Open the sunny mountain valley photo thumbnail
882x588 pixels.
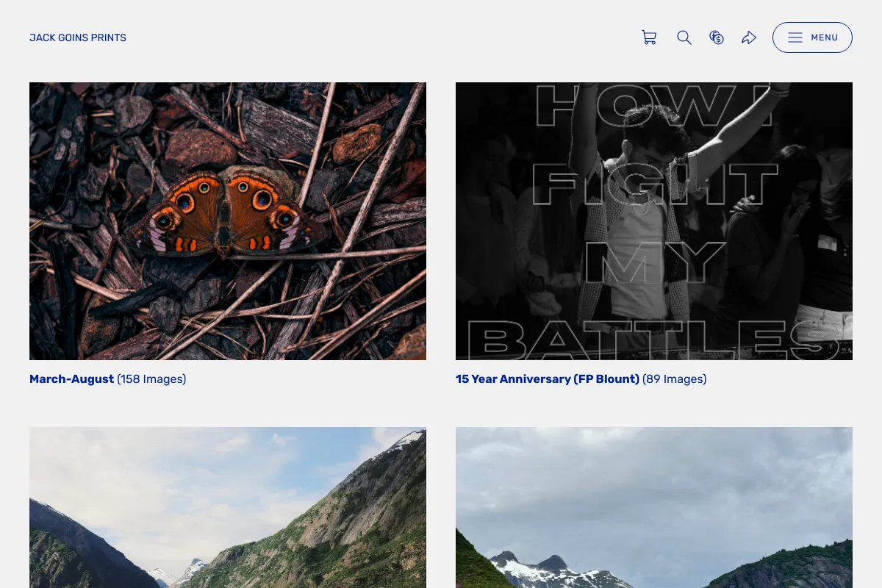tap(228, 507)
